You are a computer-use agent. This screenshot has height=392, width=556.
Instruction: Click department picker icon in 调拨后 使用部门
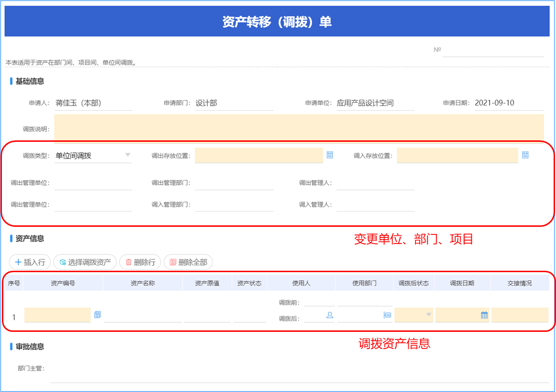[x=387, y=315]
